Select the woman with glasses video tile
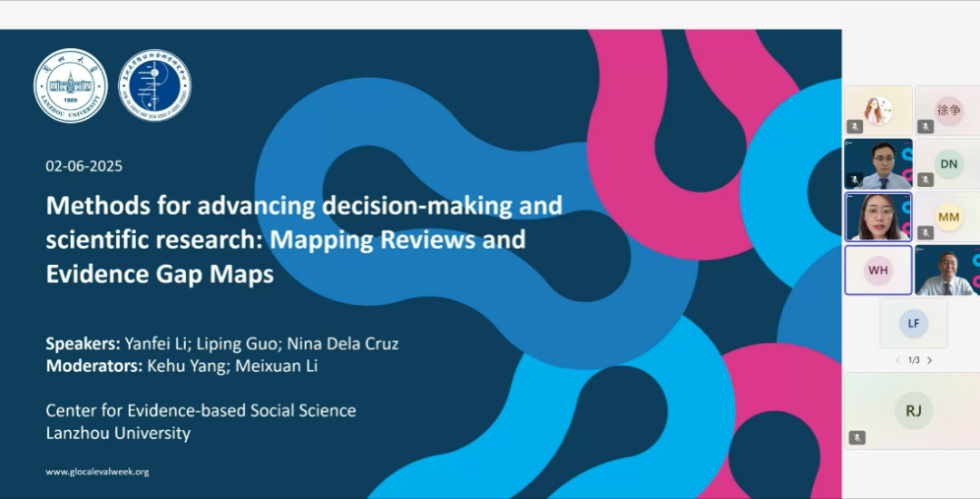980x499 pixels. click(878, 217)
